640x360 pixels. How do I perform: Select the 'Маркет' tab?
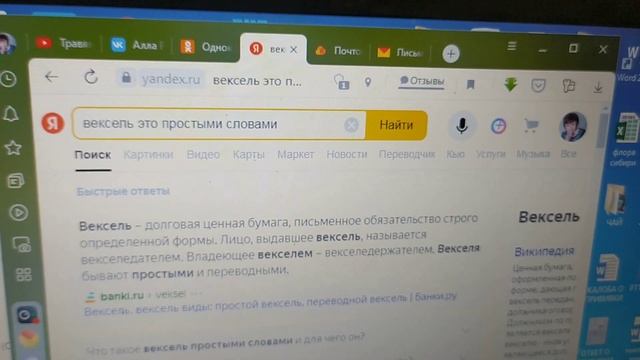click(x=296, y=155)
